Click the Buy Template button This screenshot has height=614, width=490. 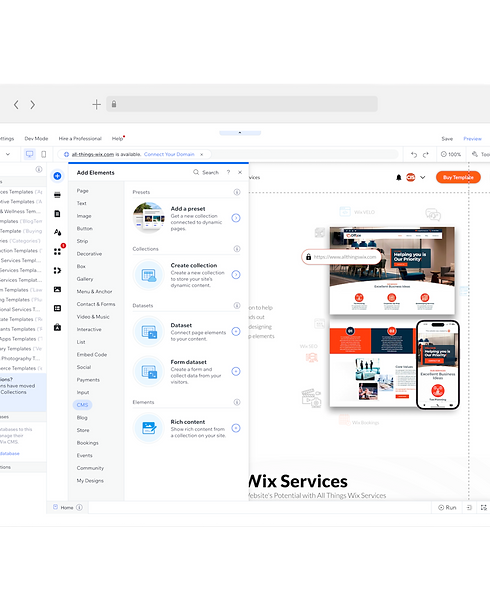458,177
